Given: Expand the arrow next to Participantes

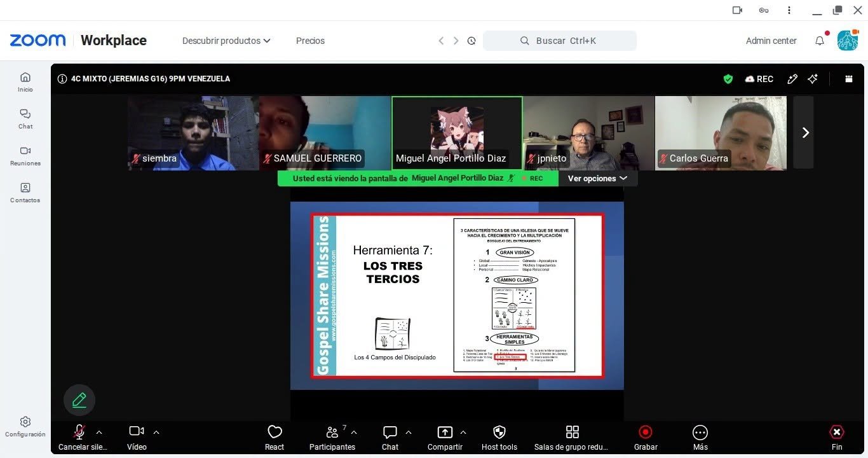Looking at the screenshot, I should [x=354, y=433].
